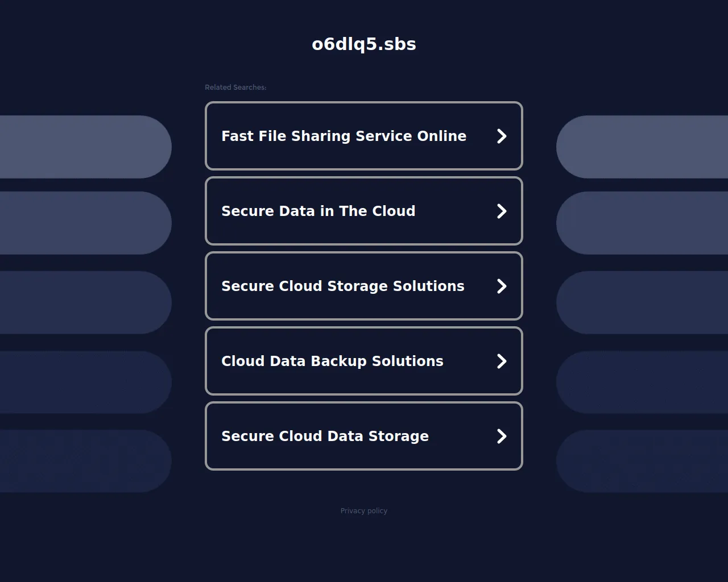This screenshot has height=582, width=728.
Task: Open the Privacy policy link
Action: tap(363, 510)
